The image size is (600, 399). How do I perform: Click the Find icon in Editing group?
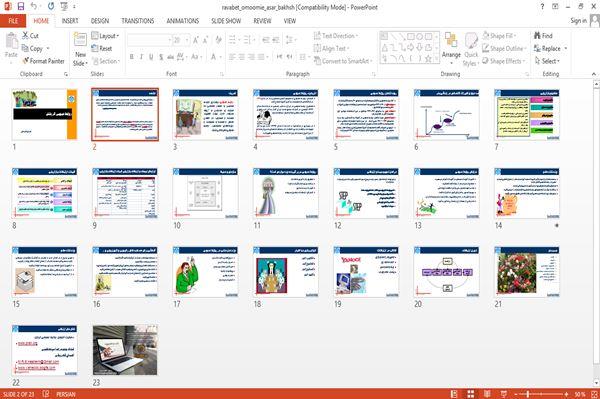(x=538, y=36)
